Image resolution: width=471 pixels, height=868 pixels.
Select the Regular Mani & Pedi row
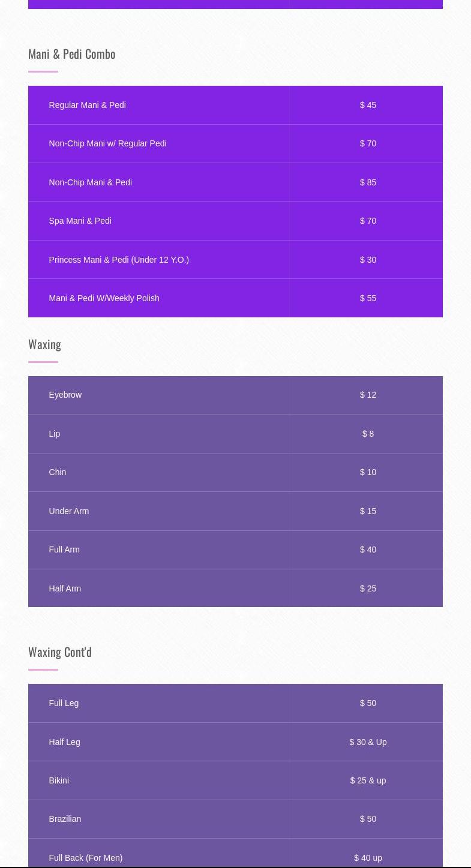coord(88,105)
